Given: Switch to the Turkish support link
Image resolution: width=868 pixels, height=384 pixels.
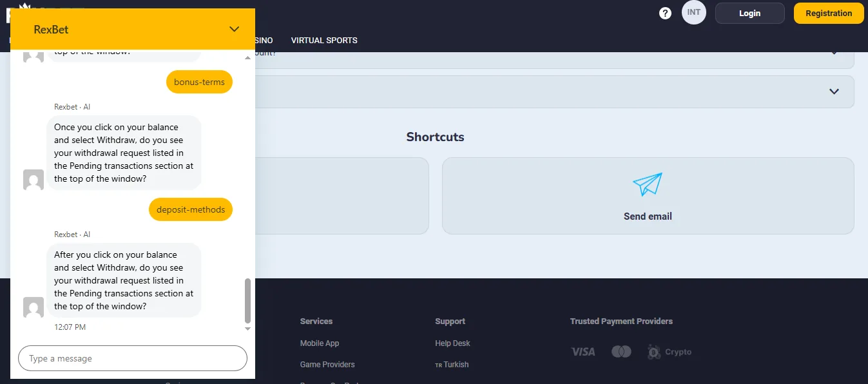Looking at the screenshot, I should point(452,365).
